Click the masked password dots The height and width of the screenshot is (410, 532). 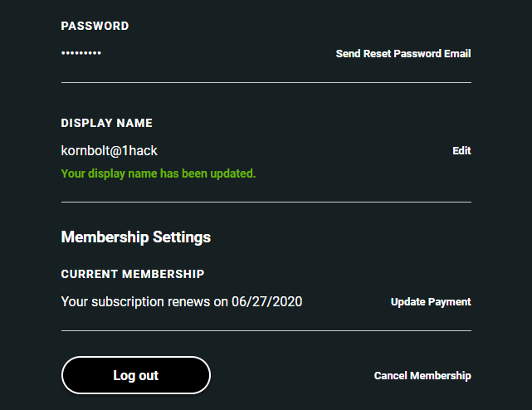click(x=81, y=54)
